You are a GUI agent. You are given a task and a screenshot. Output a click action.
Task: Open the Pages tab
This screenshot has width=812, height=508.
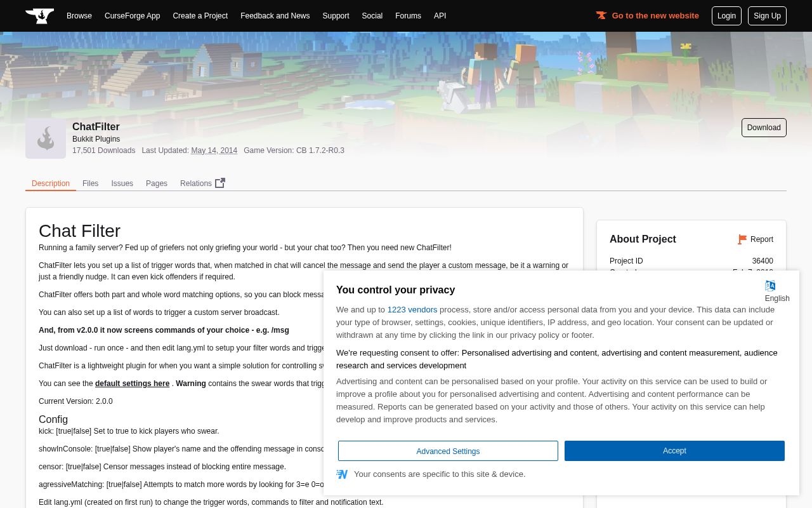tap(157, 184)
